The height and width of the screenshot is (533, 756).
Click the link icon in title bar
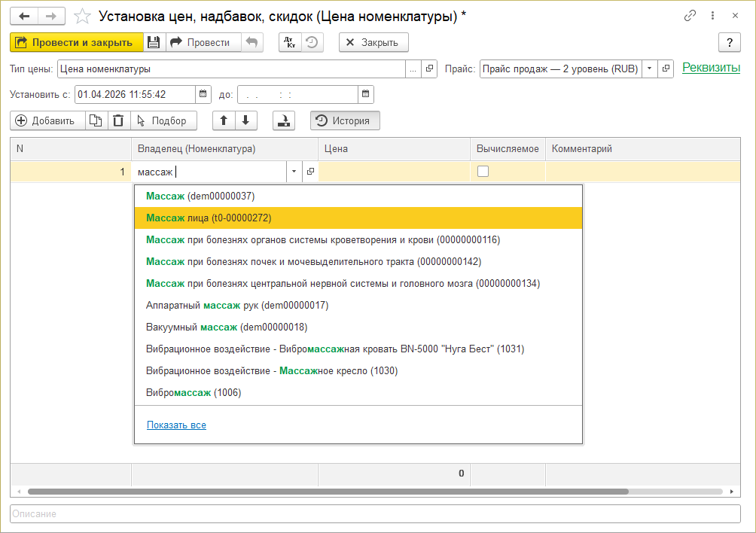tap(690, 16)
